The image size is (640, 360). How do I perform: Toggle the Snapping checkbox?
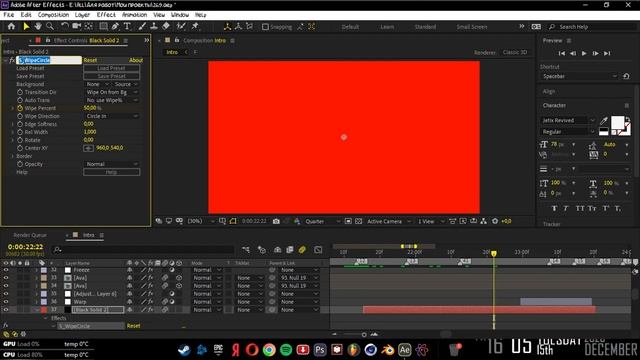pos(265,27)
